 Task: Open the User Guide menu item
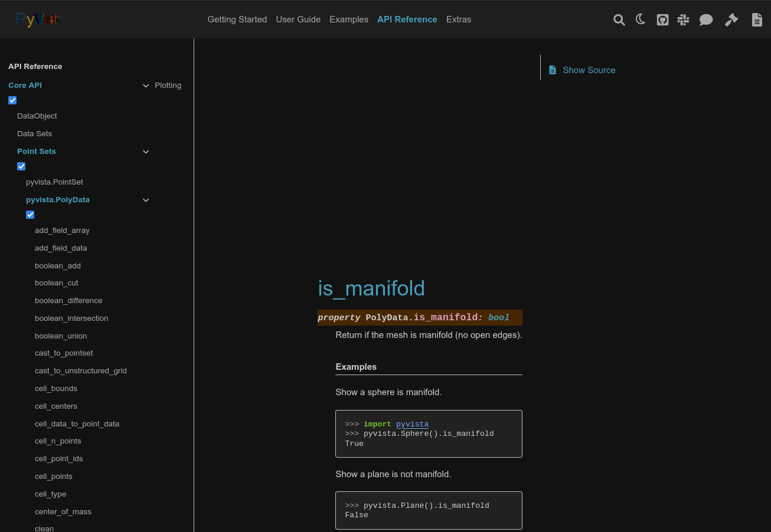[298, 19]
